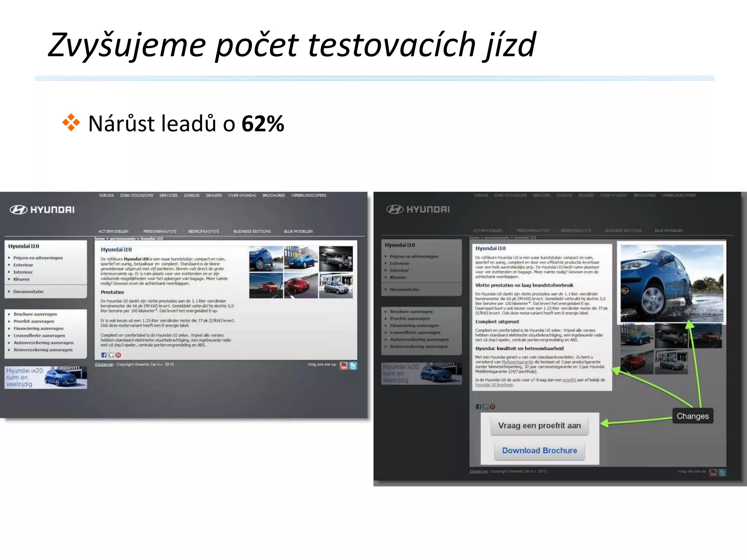Click the 'Nárůst leadů o 62%' bullet text
The height and width of the screenshot is (560, 747).
186,124
